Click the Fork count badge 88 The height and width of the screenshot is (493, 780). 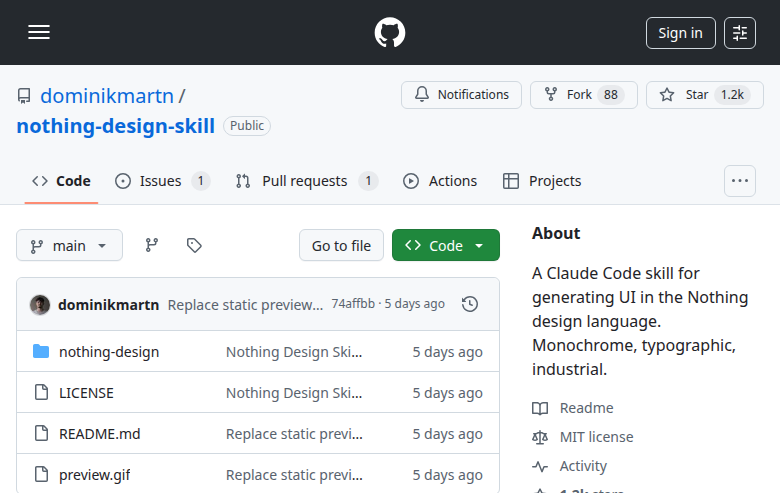coord(610,95)
